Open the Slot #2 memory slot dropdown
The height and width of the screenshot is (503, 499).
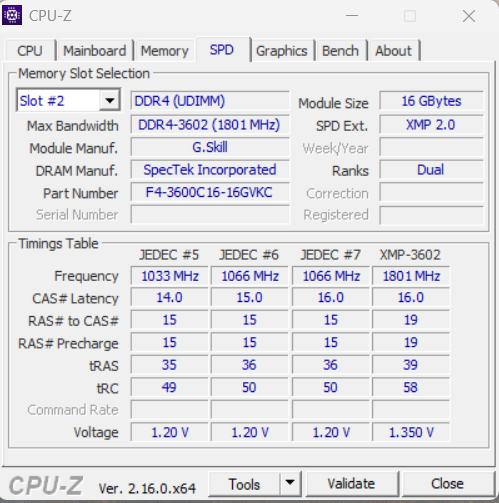(x=68, y=100)
